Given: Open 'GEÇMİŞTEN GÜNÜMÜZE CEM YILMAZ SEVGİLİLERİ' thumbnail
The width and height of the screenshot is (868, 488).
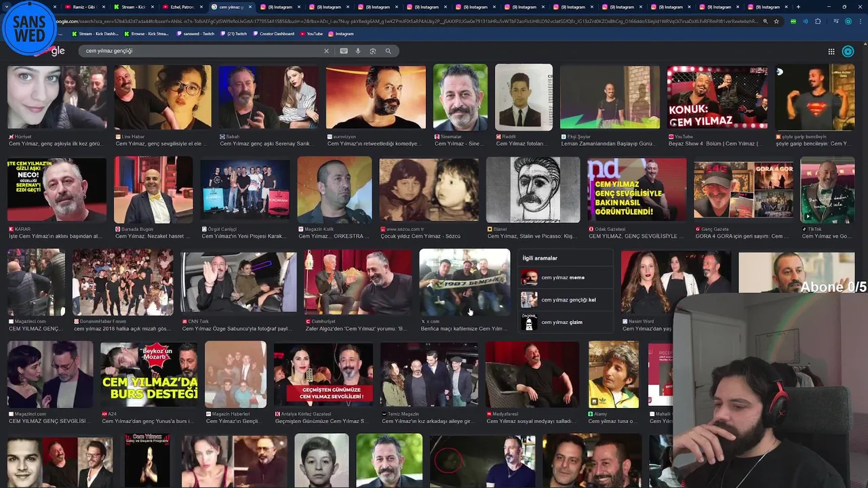Looking at the screenshot, I should 323,375.
